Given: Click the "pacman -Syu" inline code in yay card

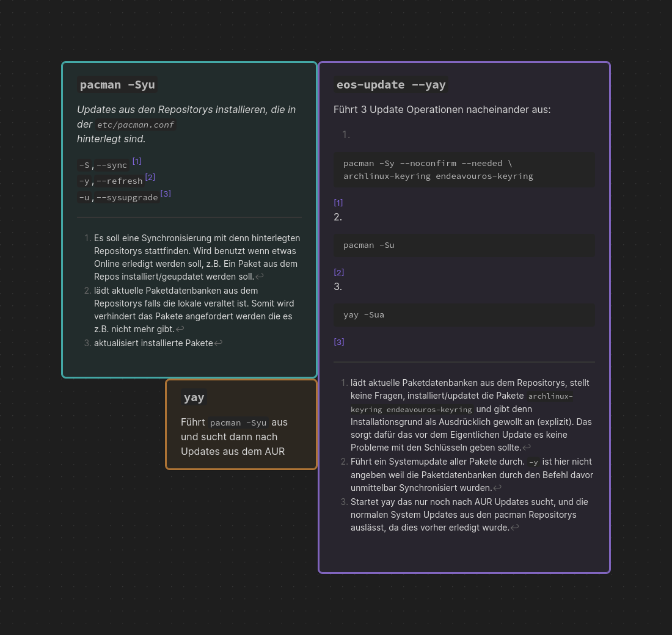Looking at the screenshot, I should click(238, 423).
